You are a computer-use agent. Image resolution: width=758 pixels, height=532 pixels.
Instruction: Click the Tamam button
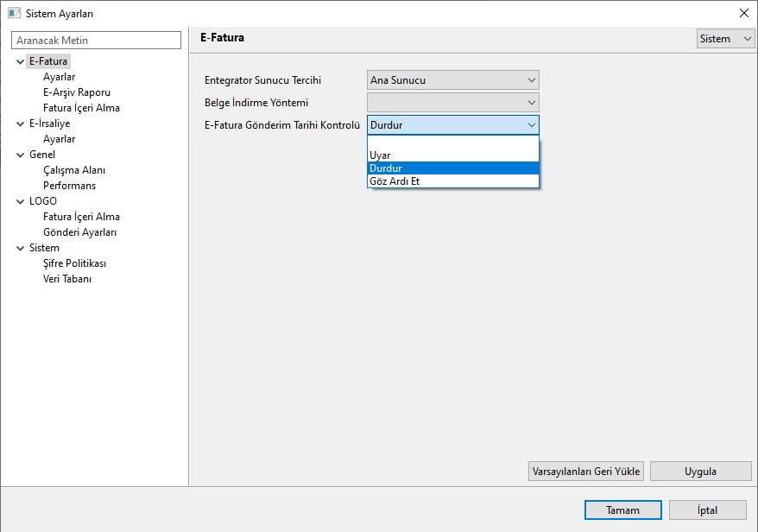tap(622, 510)
